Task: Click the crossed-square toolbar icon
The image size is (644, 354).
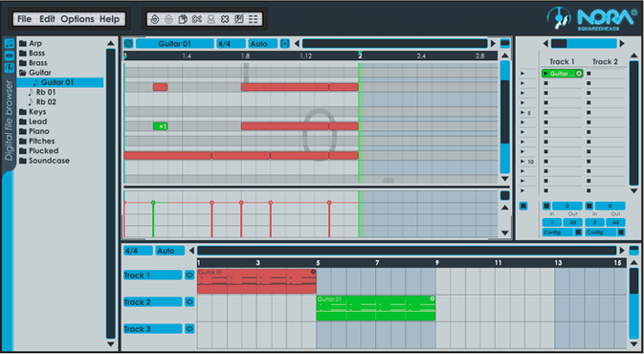Action: click(238, 19)
